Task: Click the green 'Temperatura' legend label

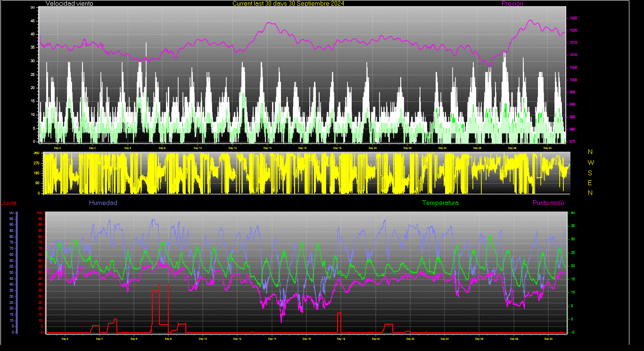Action: [440, 203]
